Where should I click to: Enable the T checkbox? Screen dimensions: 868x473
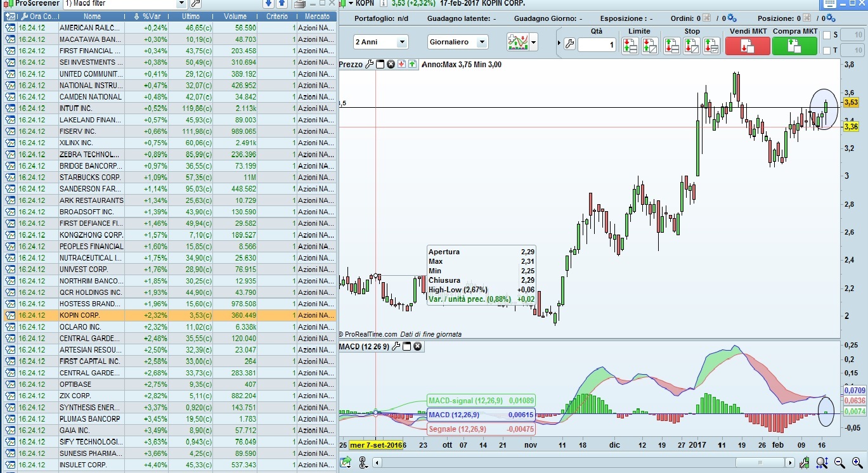coord(826,51)
